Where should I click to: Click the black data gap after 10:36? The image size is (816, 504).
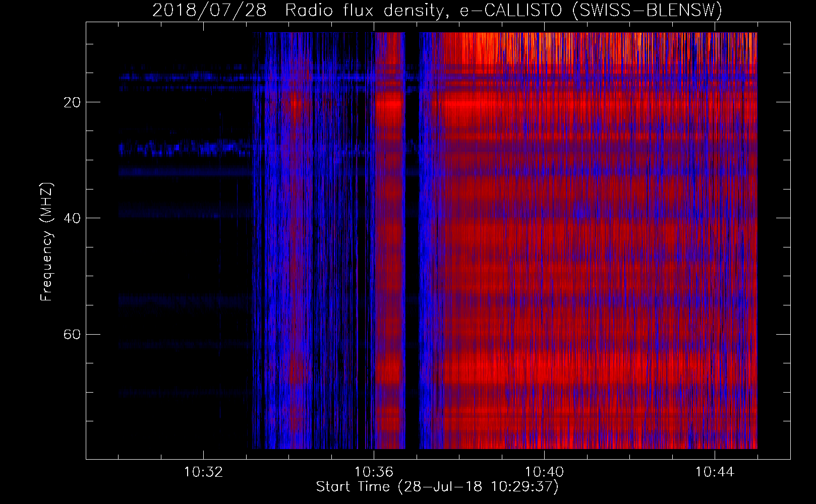(x=412, y=240)
